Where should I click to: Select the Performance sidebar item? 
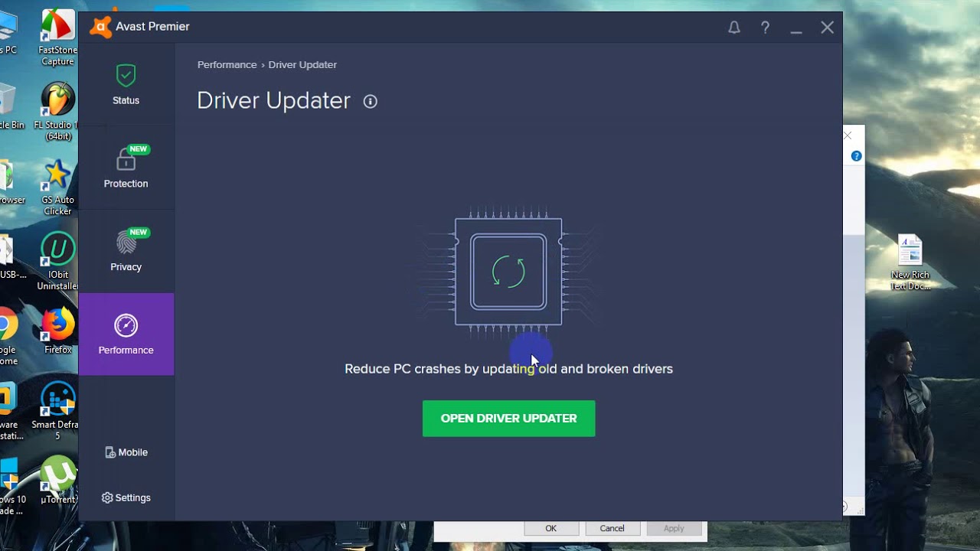126,334
